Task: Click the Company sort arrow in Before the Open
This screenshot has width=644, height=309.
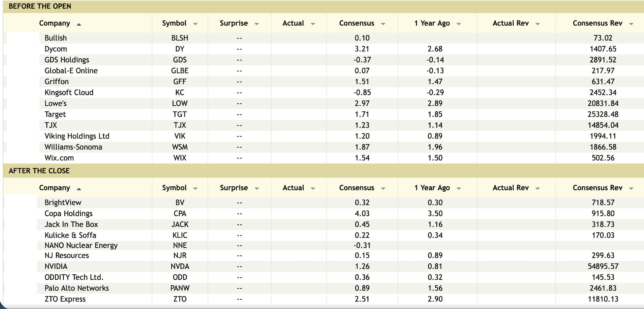Action: pos(79,24)
